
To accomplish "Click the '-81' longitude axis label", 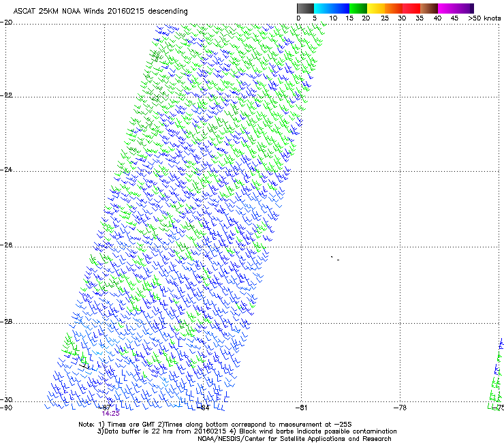I will pyautogui.click(x=301, y=408).
